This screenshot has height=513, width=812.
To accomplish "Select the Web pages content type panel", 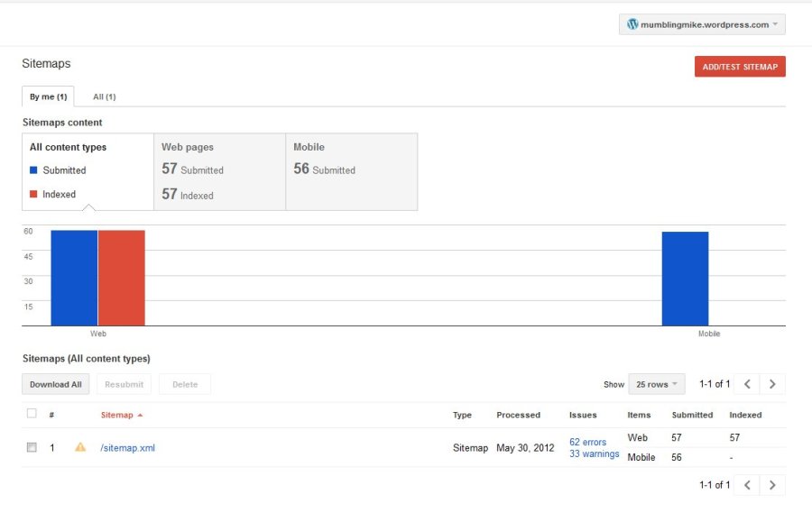I will point(219,171).
